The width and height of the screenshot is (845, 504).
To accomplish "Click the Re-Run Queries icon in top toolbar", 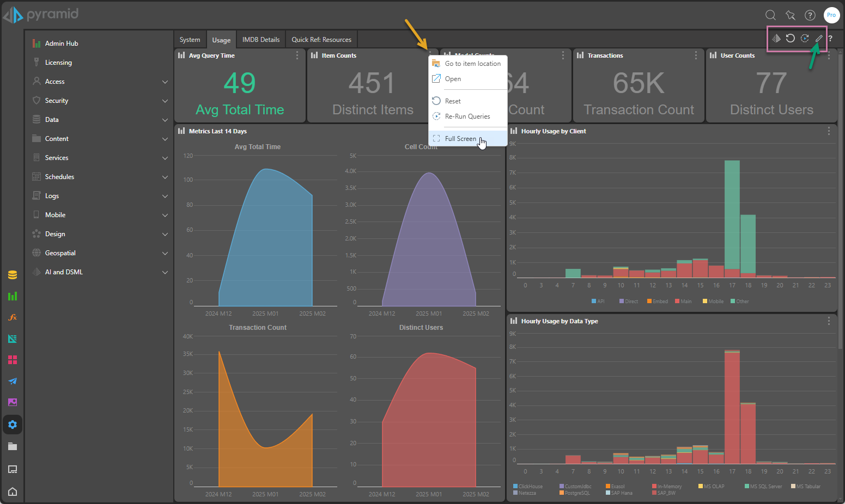I will pyautogui.click(x=804, y=38).
